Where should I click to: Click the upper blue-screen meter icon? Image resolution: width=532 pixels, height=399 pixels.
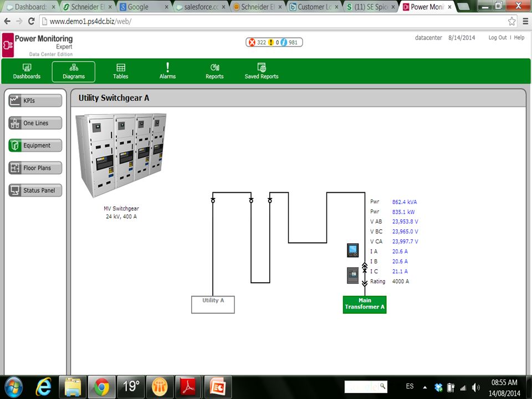(353, 250)
